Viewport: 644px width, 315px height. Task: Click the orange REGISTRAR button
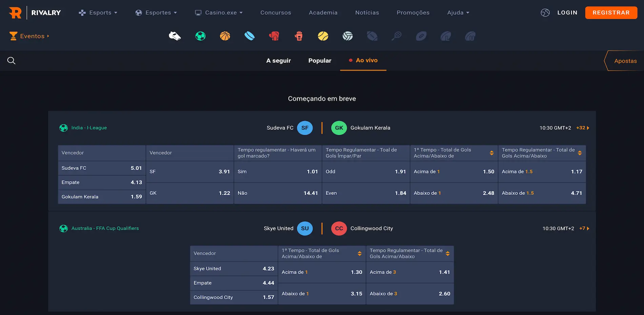611,13
